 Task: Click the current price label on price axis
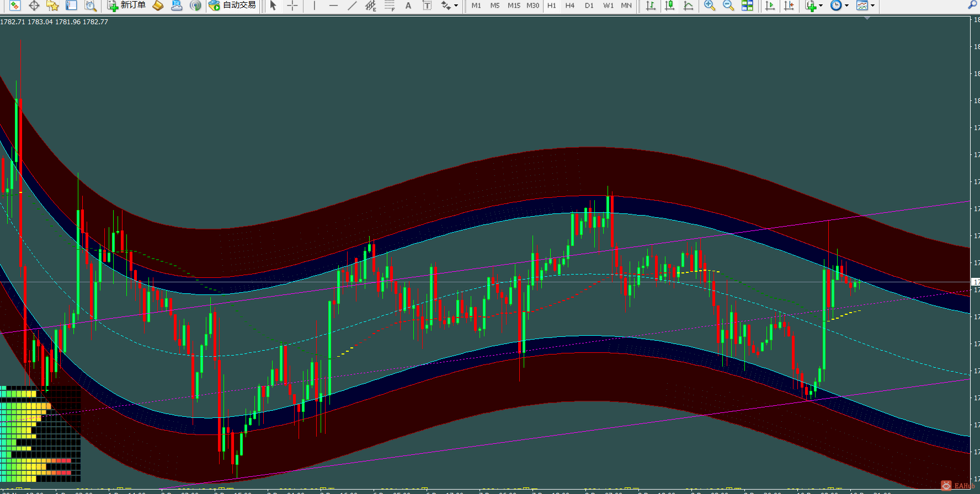pos(976,282)
